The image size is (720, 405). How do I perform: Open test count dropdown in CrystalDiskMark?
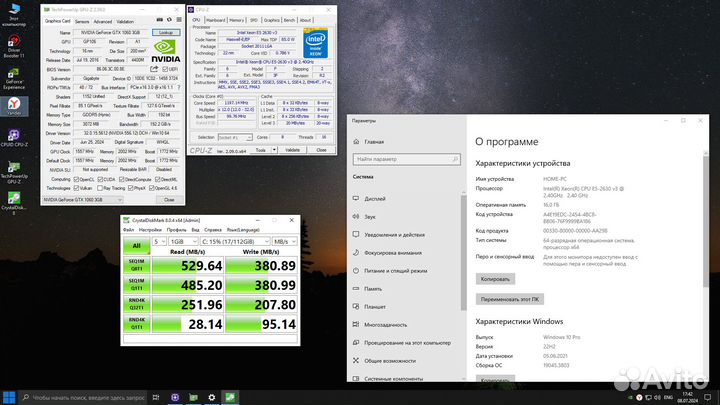pyautogui.click(x=159, y=242)
